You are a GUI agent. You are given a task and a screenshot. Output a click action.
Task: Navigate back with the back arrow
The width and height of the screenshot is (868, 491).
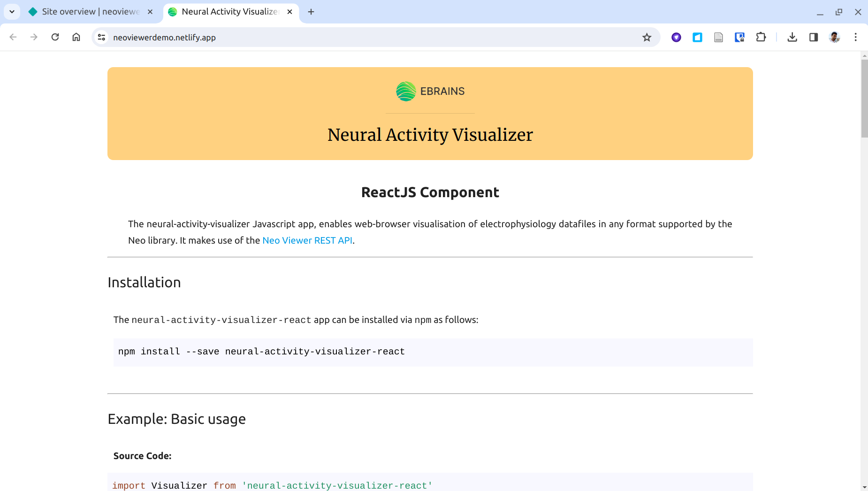(x=13, y=37)
